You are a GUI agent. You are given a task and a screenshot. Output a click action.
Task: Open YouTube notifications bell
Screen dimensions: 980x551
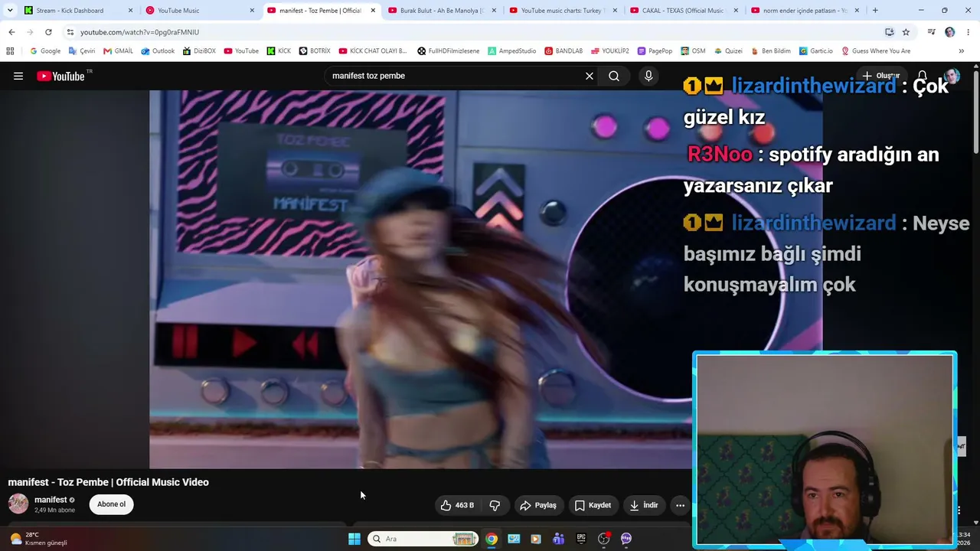(x=923, y=76)
